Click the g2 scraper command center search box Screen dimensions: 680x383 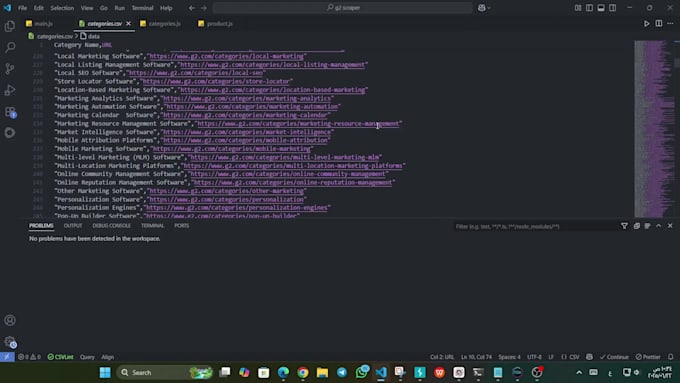343,8
